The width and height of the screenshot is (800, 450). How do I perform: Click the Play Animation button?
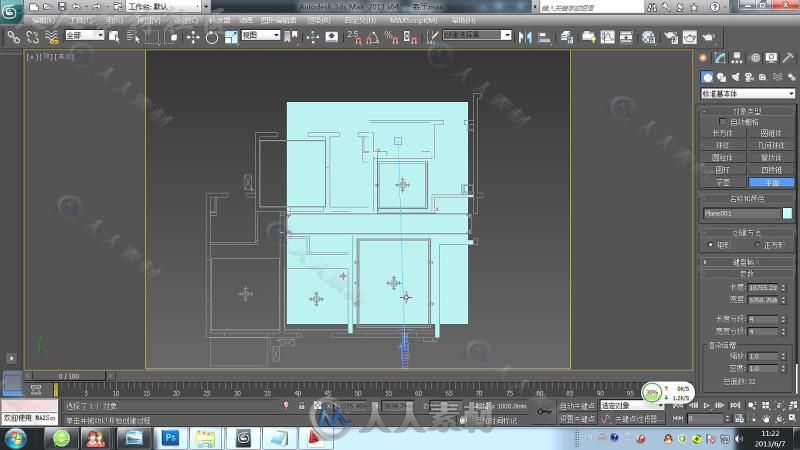coord(707,406)
